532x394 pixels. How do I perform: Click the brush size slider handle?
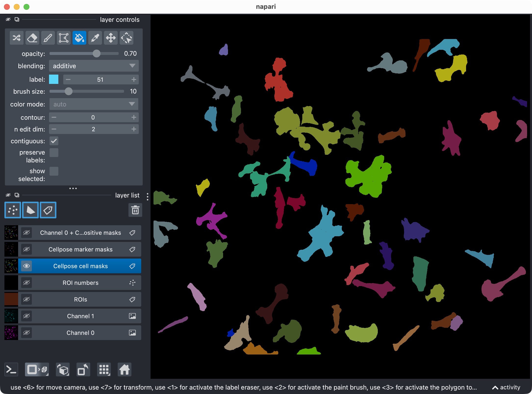coord(69,91)
